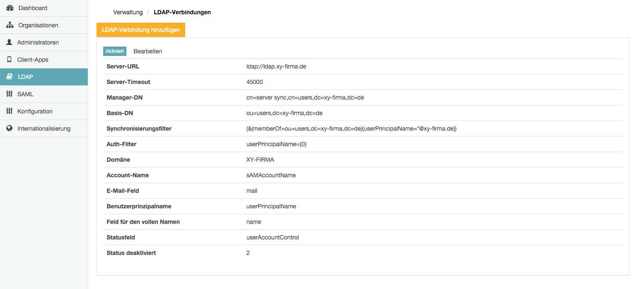Click the Account-Name row label
The width and height of the screenshot is (644, 289).
pos(128,175)
